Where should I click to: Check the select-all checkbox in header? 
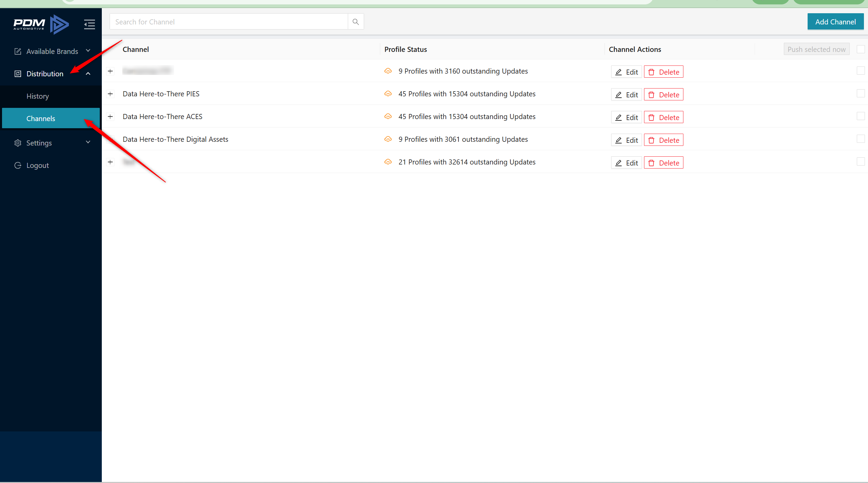[861, 49]
